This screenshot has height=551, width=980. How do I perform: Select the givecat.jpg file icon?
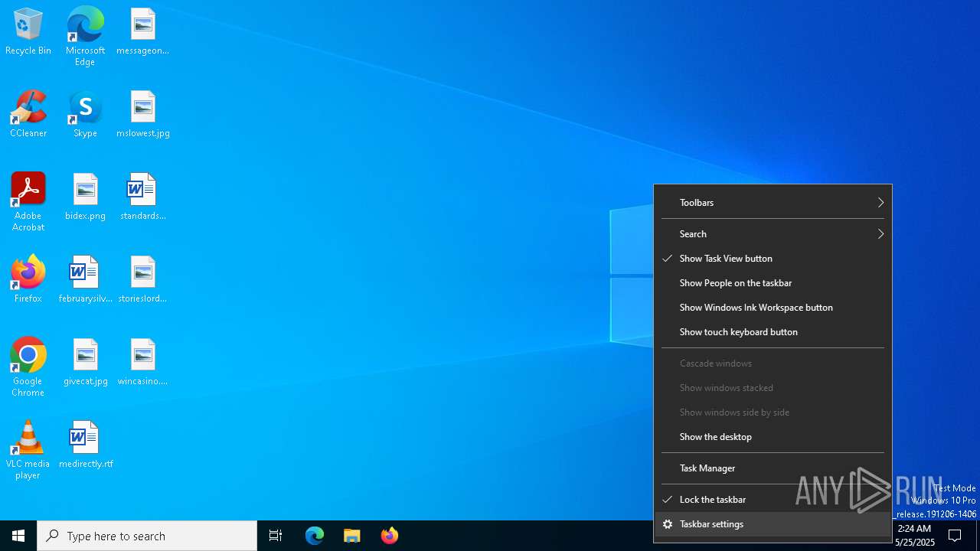pyautogui.click(x=85, y=362)
